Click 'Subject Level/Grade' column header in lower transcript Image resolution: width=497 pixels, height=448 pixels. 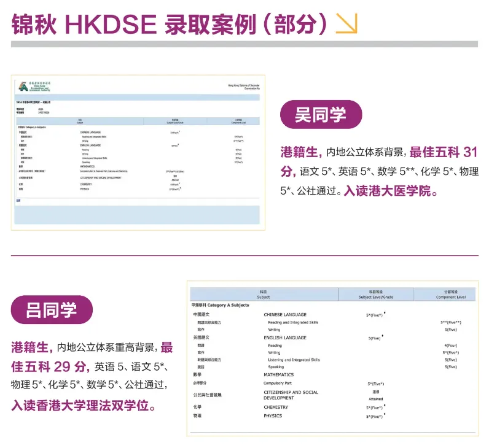coord(375,297)
